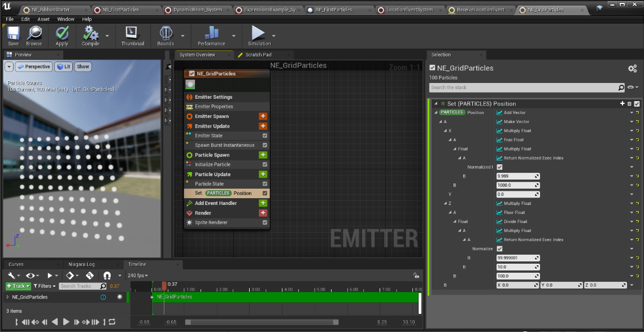The height and width of the screenshot is (332, 644).
Task: Add module to Particle Update
Action: [x=263, y=174]
